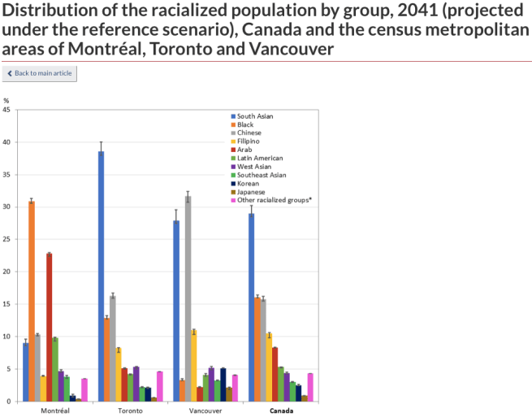
Task: Click the Back to main article button
Action: point(39,74)
